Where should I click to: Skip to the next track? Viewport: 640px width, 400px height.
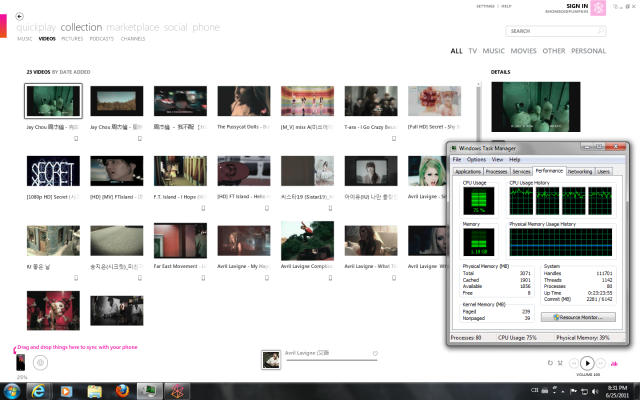[x=600, y=363]
